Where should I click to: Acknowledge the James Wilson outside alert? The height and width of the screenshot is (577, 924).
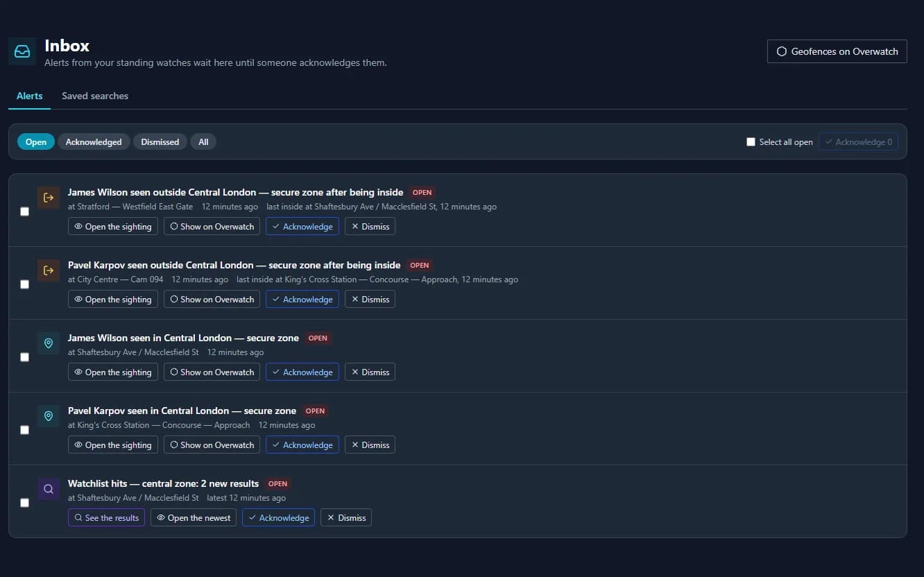(302, 226)
